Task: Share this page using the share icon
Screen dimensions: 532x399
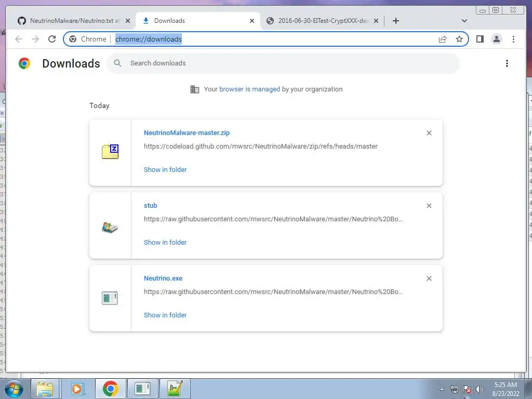Action: tap(443, 39)
